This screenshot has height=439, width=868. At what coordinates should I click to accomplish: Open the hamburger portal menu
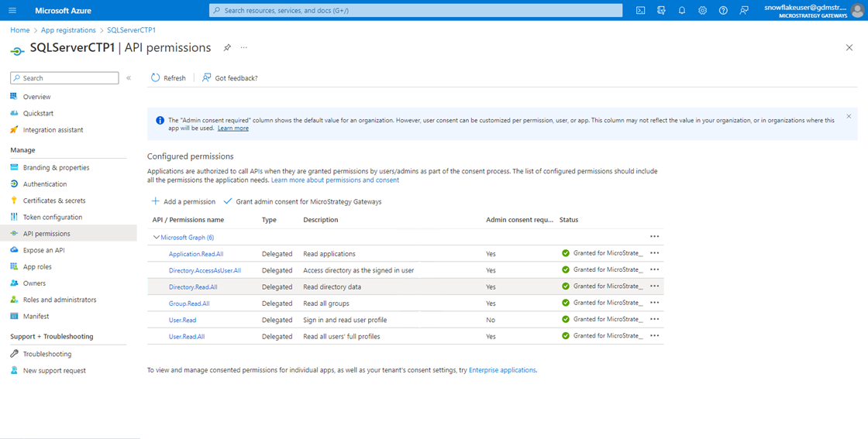12,10
